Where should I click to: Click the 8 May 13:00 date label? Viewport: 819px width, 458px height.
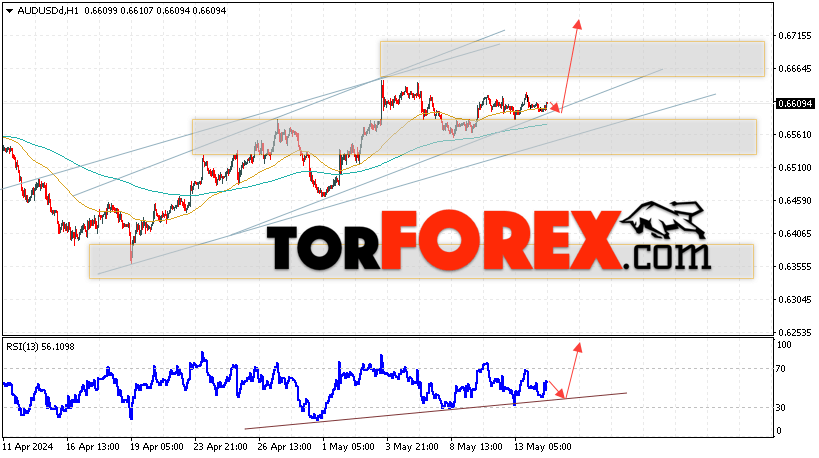[x=476, y=447]
